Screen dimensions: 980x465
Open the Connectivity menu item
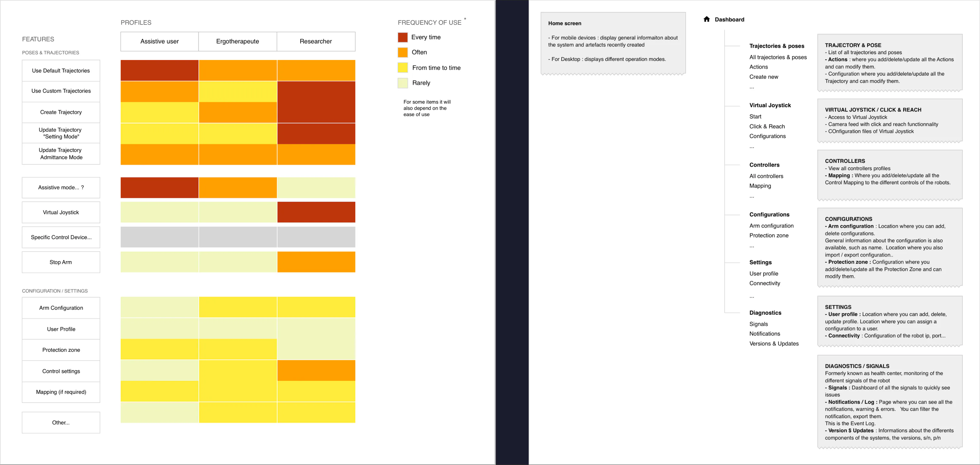764,284
